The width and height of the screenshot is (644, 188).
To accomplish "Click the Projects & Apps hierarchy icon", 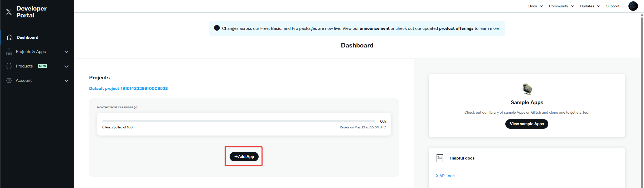I will coord(9,52).
